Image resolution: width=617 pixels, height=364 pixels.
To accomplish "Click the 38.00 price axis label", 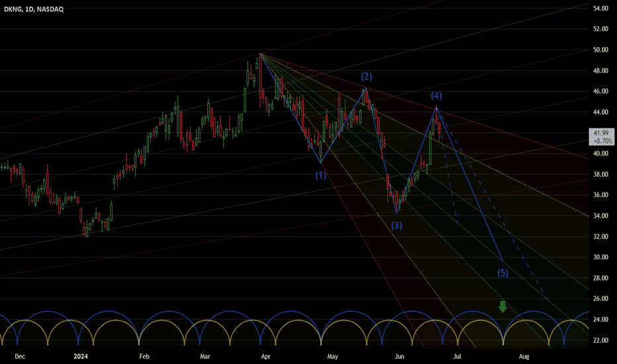I will (600, 174).
